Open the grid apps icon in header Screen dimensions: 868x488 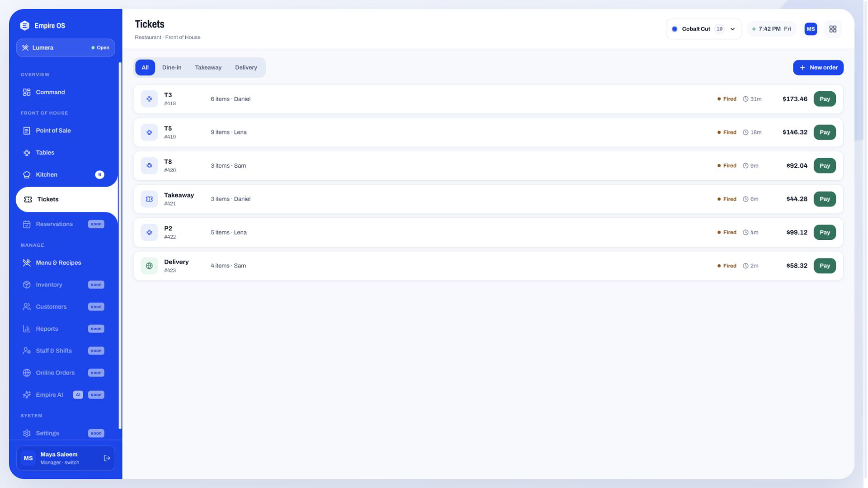pos(832,29)
